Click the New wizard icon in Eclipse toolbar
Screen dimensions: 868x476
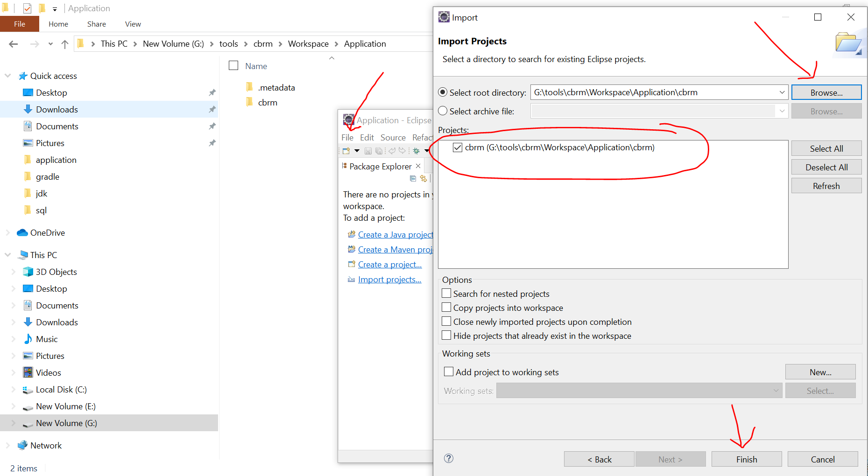[x=346, y=151]
